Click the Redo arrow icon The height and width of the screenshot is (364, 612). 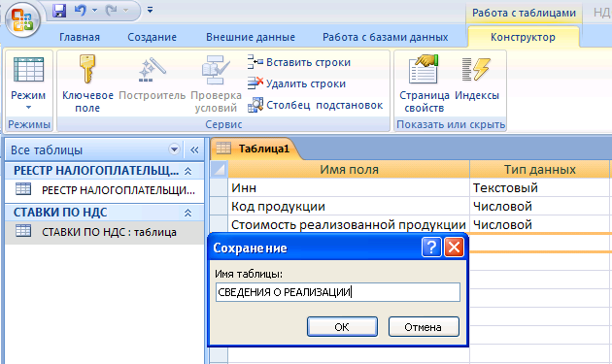pos(112,11)
